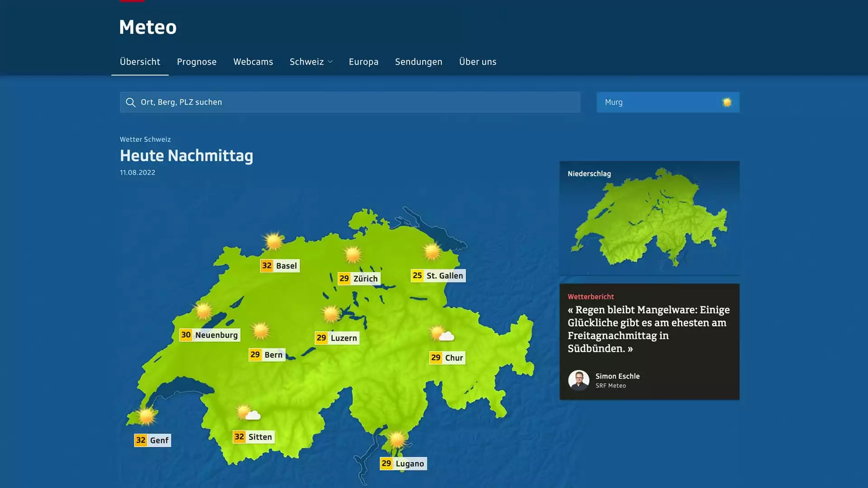Open the Europa tab
This screenshot has width=868, height=488.
point(363,62)
